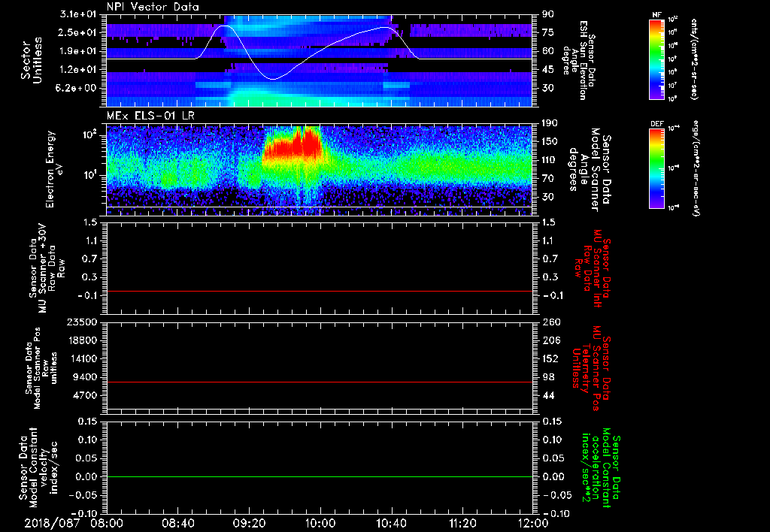The height and width of the screenshot is (532, 770).
Task: Click the "260" telemetry tick label
Action: [550, 322]
